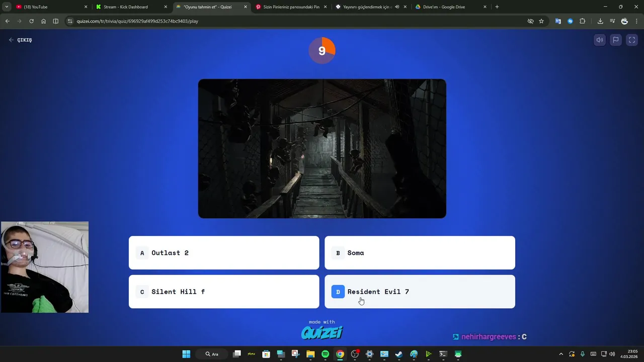This screenshot has height=362, width=644.
Task: Open browser downloads
Action: [600, 21]
